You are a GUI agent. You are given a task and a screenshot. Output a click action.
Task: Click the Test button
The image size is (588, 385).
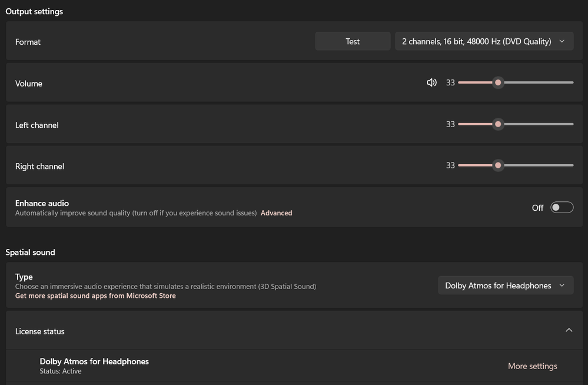coord(353,41)
